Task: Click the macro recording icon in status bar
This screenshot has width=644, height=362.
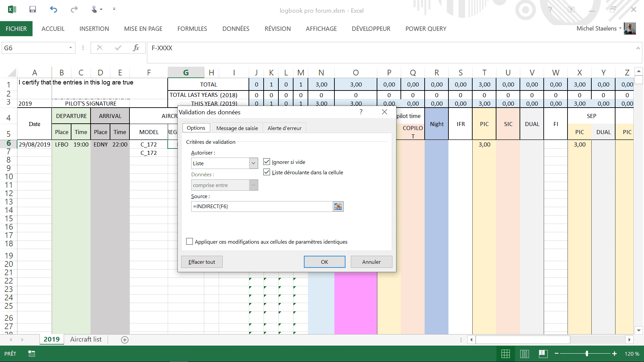Action: 32,354
